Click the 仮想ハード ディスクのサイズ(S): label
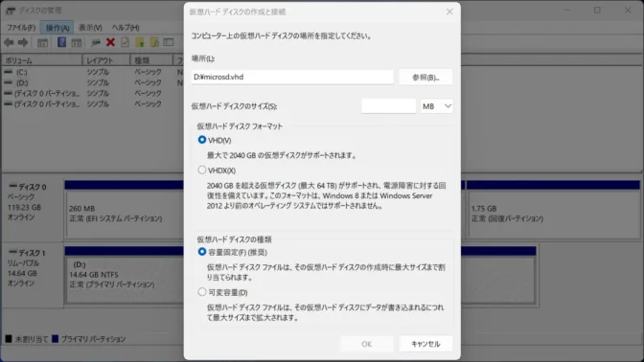Image resolution: width=644 pixels, height=362 pixels. point(234,106)
